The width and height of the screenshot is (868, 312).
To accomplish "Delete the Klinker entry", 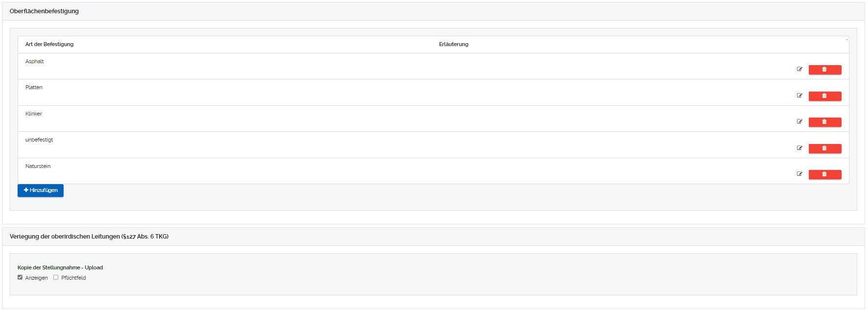I will pos(824,122).
